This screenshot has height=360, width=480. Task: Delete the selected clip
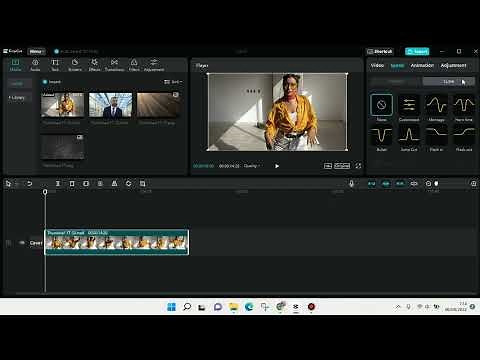click(72, 183)
